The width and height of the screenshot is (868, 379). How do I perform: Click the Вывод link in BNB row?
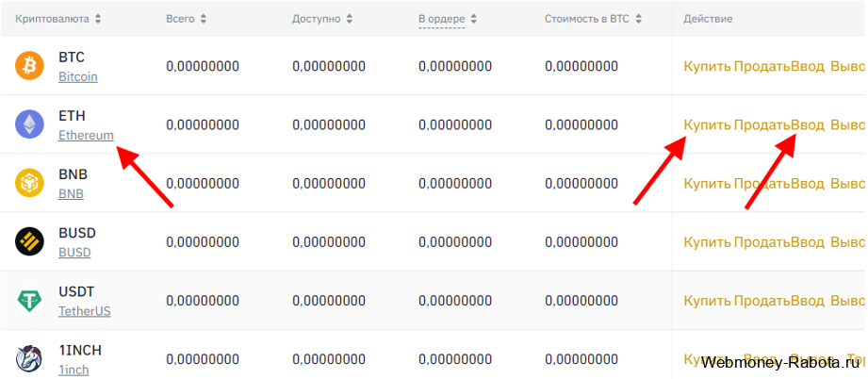[848, 184]
